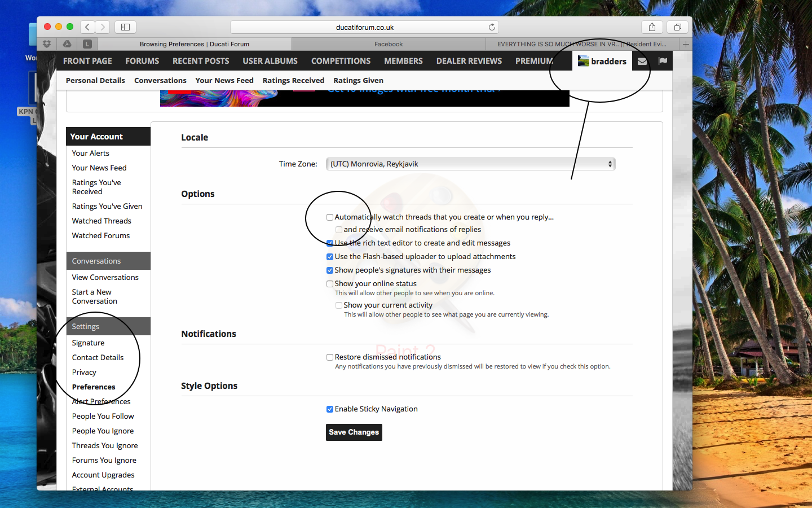Open Ratings Received sub-navigation link

click(293, 80)
